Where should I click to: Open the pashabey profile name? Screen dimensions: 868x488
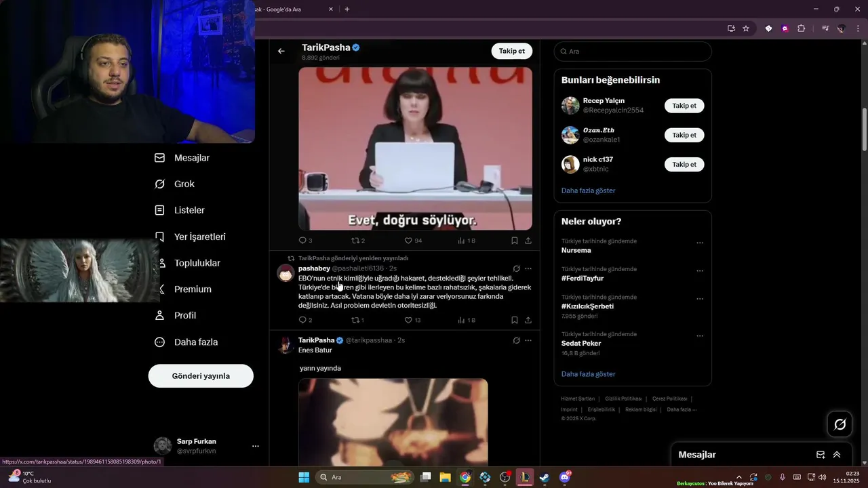point(314,268)
